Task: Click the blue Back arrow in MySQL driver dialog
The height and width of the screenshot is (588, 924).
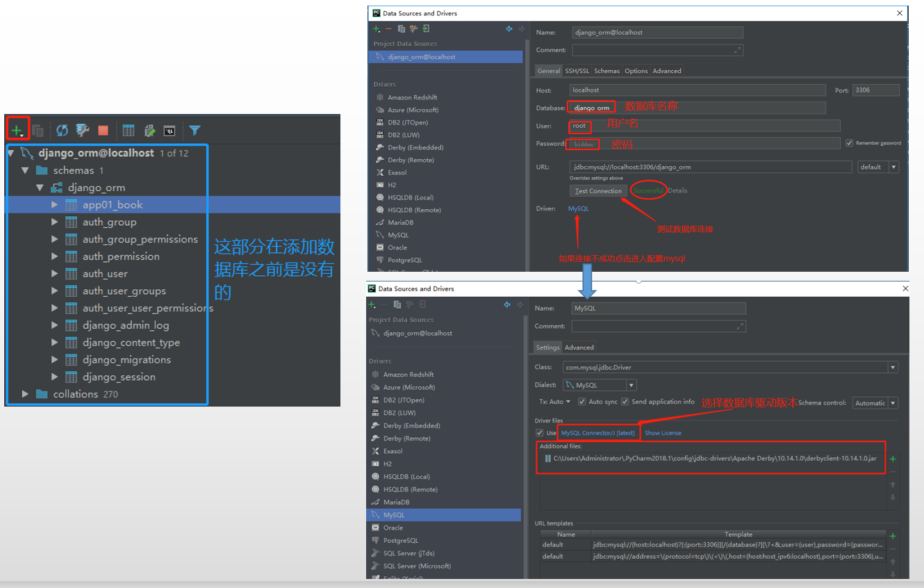Action: 509,304
